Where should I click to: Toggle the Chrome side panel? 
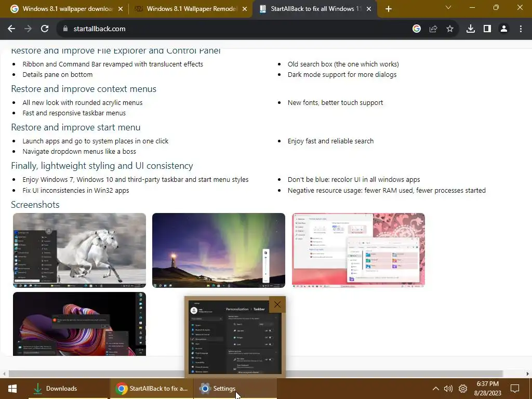(x=487, y=29)
